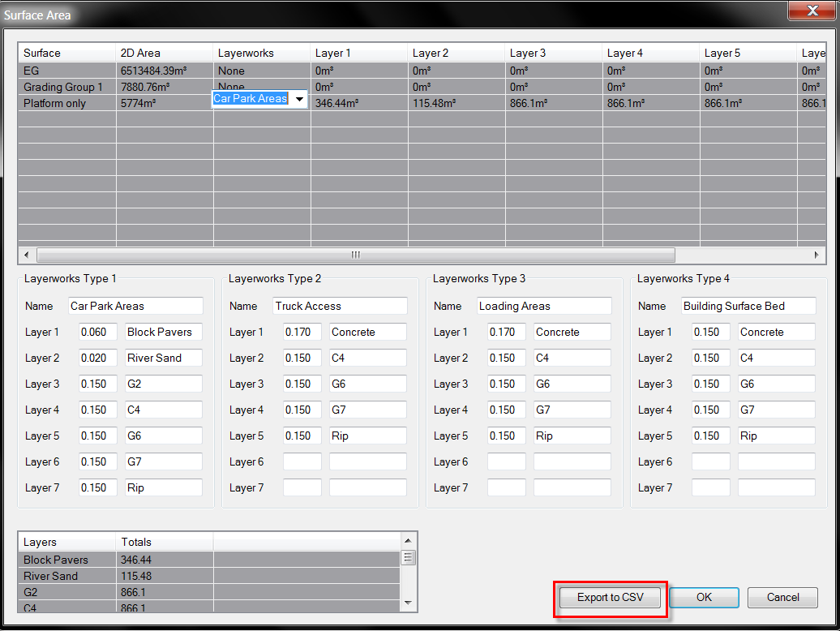
Task: Click Type 1 Layer 3 G2 material field
Action: coord(164,384)
